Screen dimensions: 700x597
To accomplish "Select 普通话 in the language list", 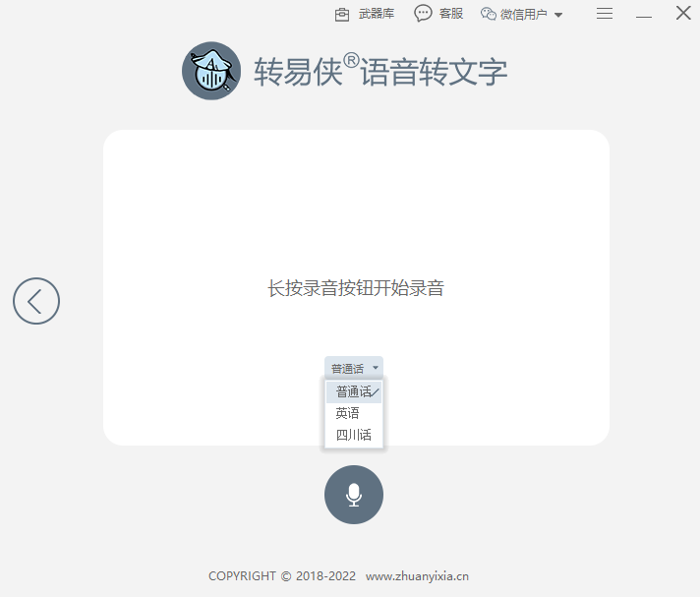I will point(354,392).
